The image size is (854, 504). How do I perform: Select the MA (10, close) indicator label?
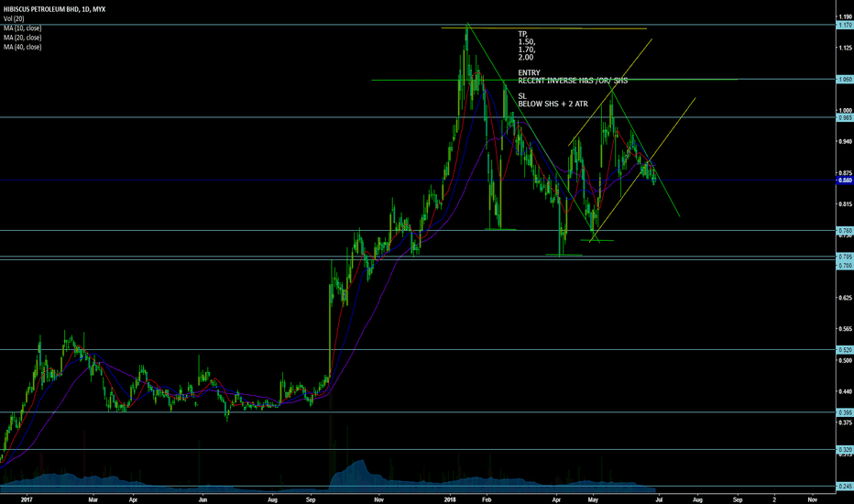(22, 28)
